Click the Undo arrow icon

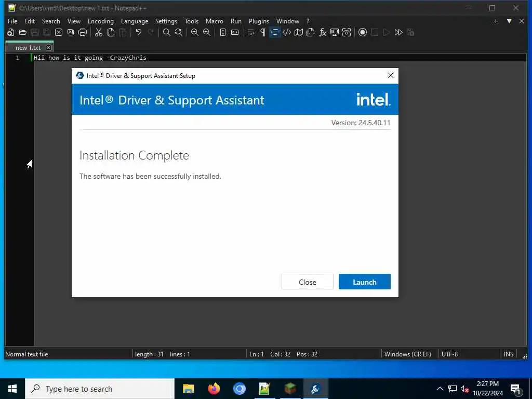[138, 32]
